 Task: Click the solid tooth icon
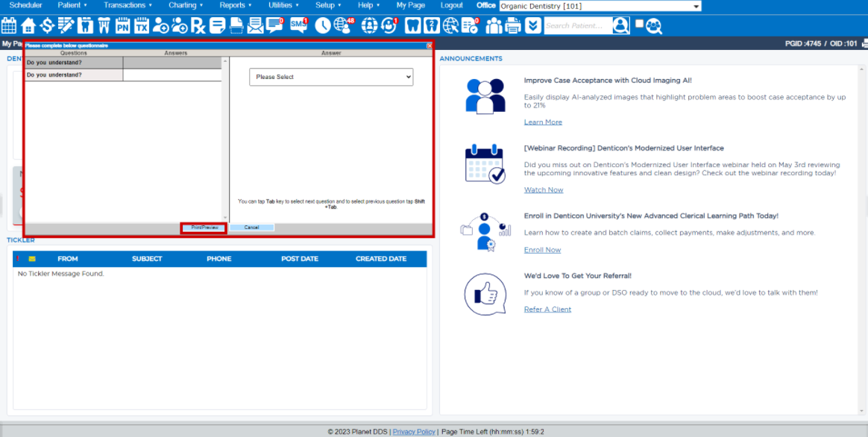tap(413, 25)
